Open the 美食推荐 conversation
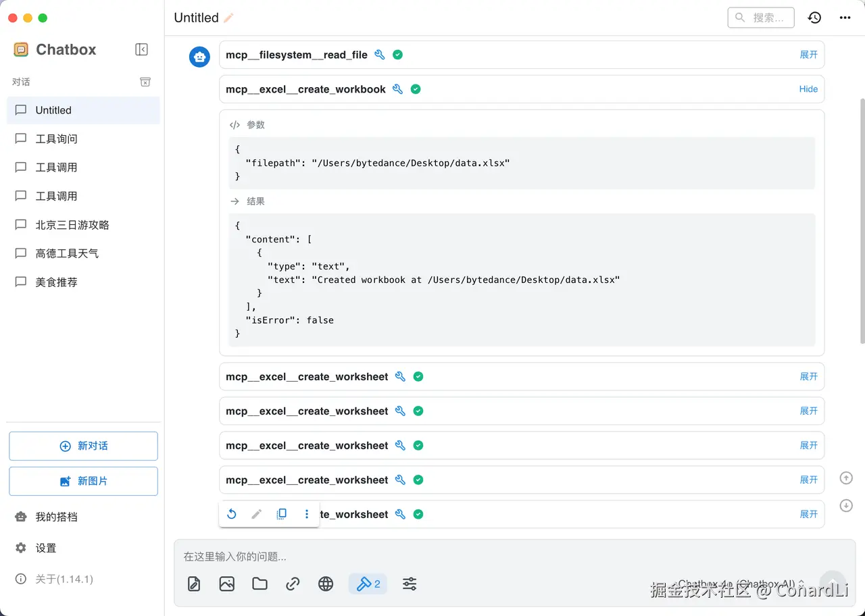Image resolution: width=865 pixels, height=616 pixels. 83,282
